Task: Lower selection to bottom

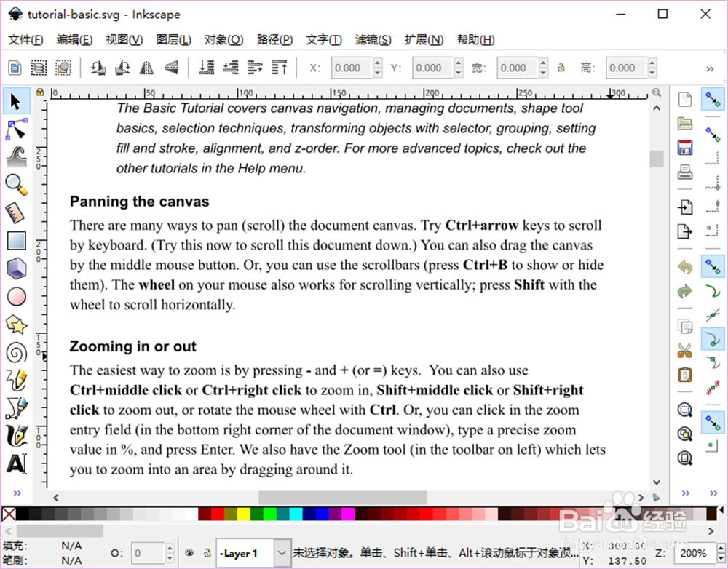Action: (x=207, y=68)
